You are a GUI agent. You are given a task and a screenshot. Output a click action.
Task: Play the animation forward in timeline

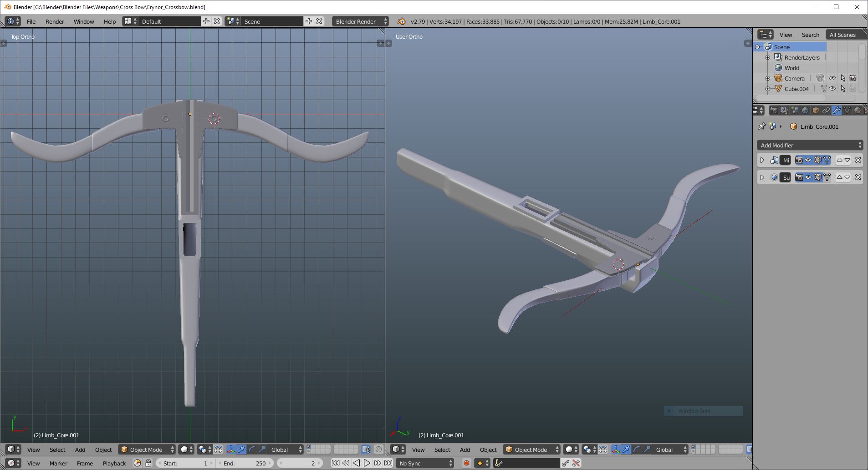(367, 463)
